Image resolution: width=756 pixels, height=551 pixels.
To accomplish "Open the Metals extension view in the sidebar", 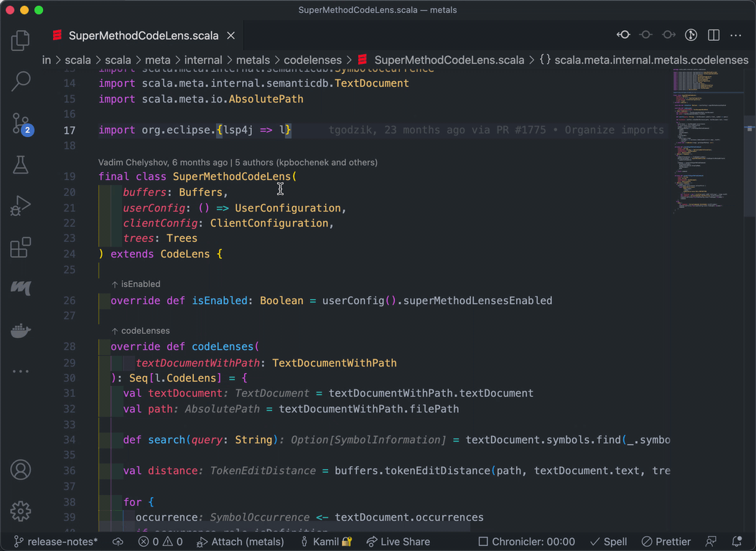I will [x=21, y=288].
